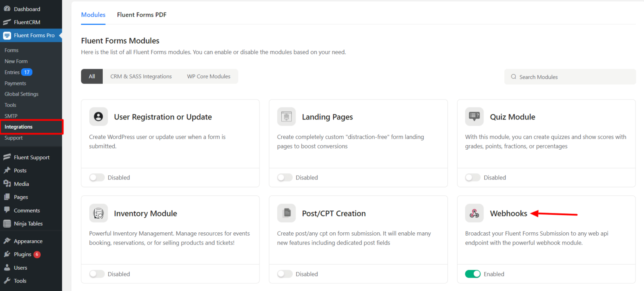
Task: Navigate to Global Settings in the sidebar
Action: pyautogui.click(x=21, y=94)
